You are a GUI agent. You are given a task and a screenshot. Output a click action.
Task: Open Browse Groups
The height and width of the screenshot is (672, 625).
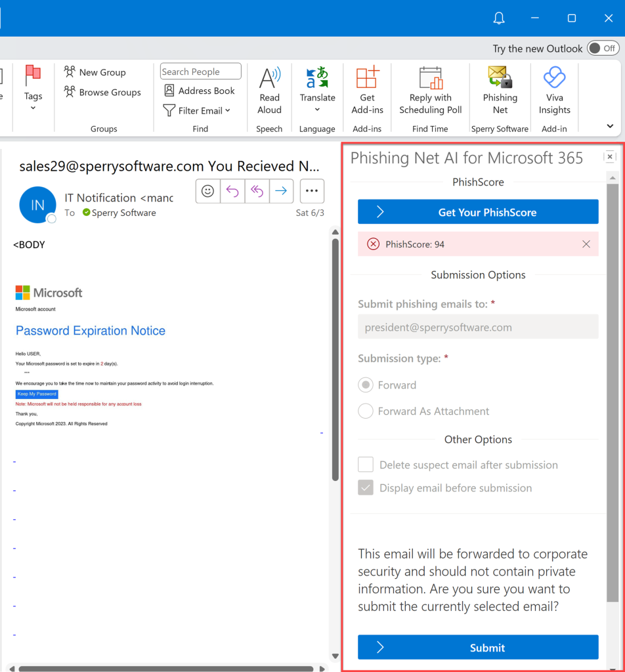point(102,92)
